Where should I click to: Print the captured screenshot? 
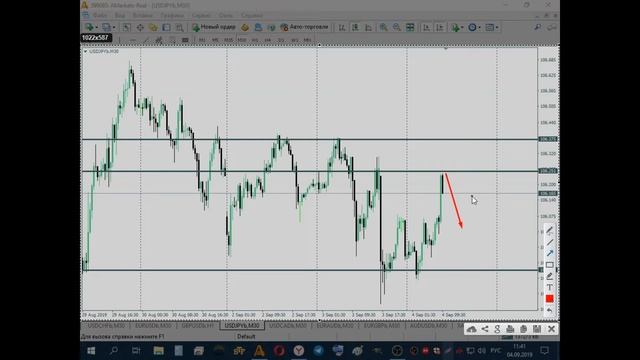click(510, 329)
